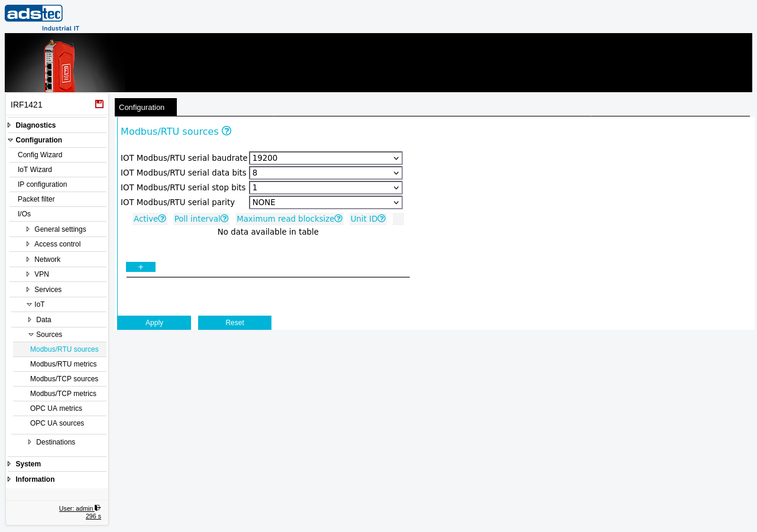The image size is (757, 532).
Task: Open Modbus/RTU metrics page
Action: [x=63, y=364]
